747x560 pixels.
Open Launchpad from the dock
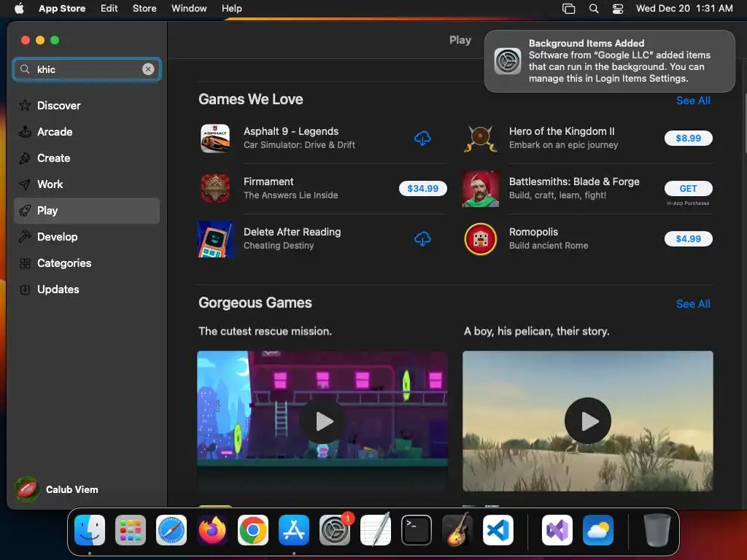point(130,530)
